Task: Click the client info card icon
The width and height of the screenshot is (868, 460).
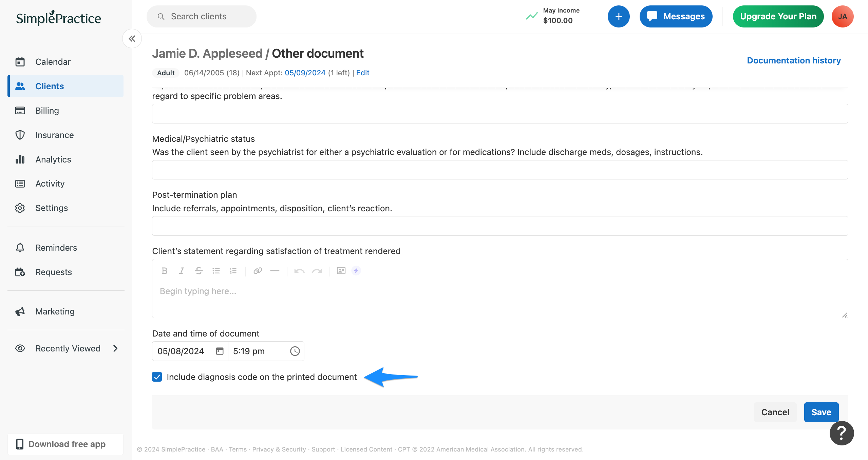Action: [x=341, y=270]
